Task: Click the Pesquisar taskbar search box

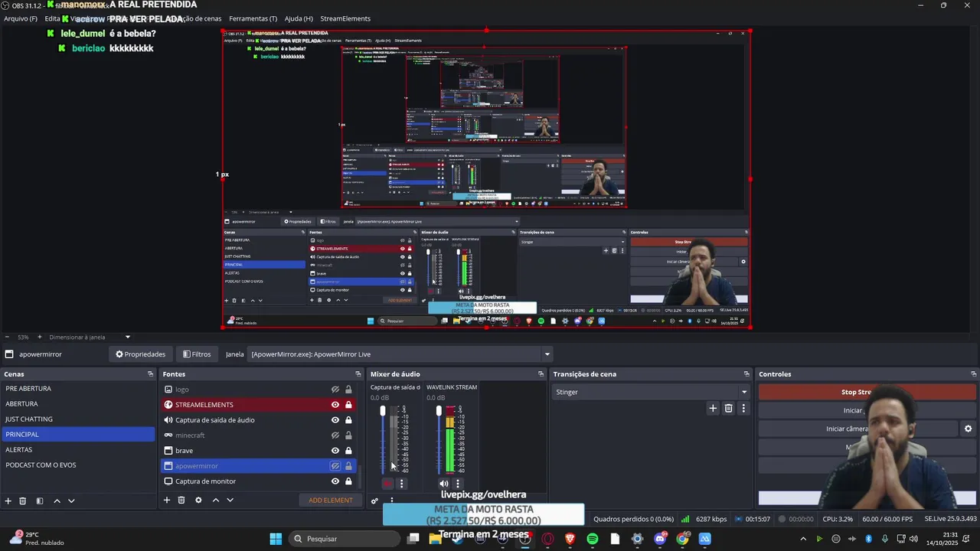Action: pos(345,539)
